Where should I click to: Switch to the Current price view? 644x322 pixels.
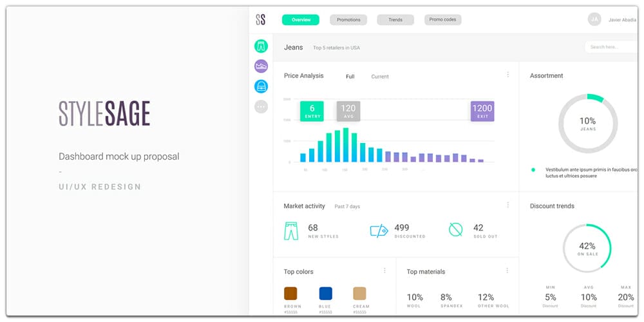[380, 77]
